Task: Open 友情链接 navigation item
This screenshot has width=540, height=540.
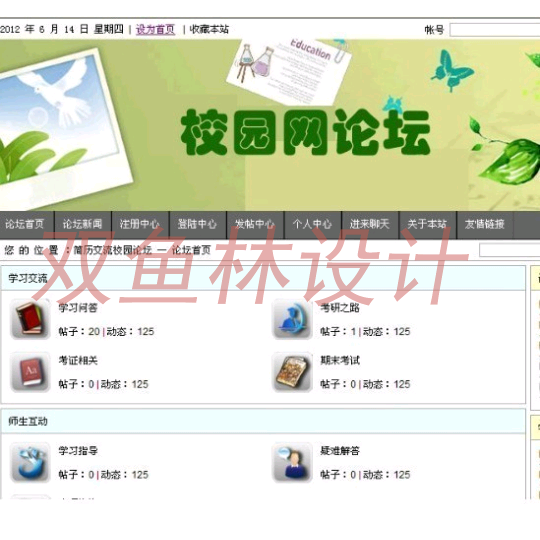Action: (x=485, y=224)
